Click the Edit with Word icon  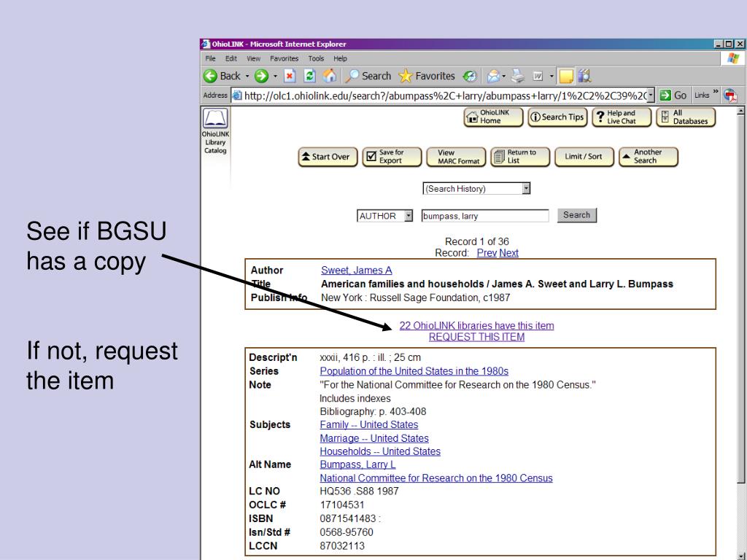[x=538, y=76]
